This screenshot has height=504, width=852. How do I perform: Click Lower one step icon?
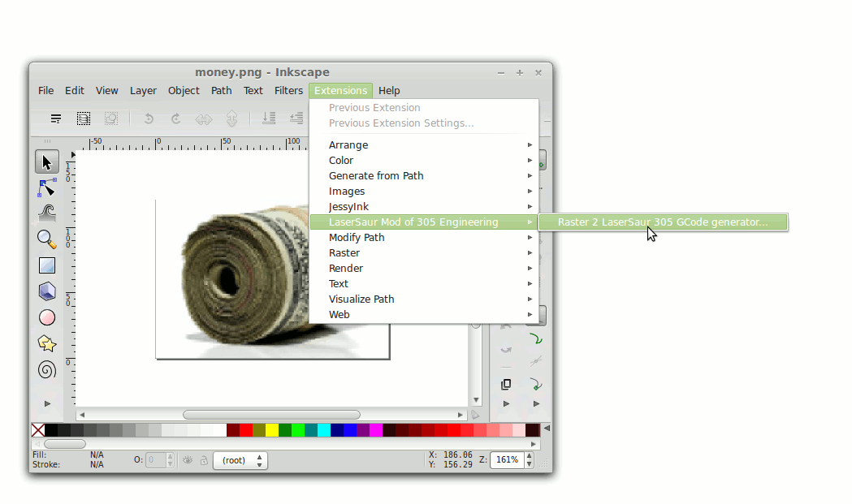click(296, 118)
